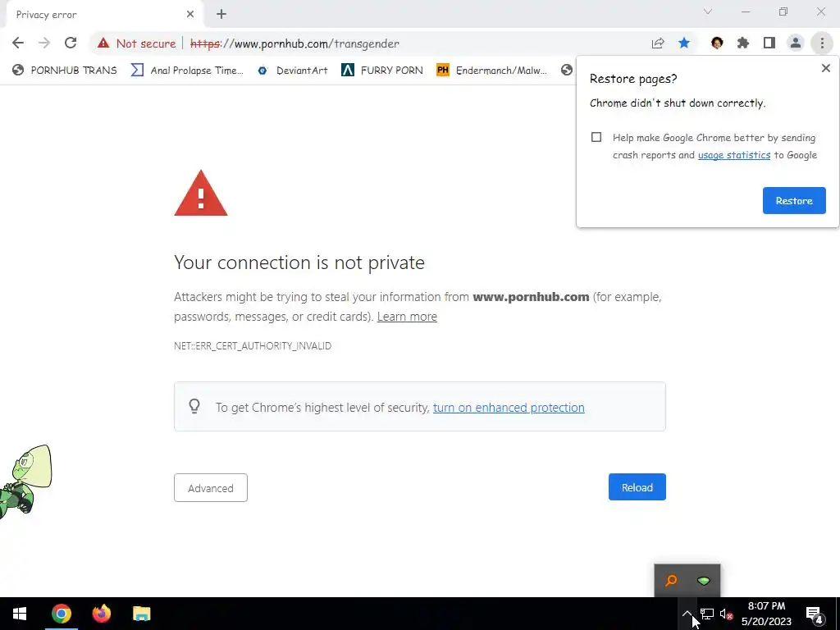Open the Windows Start menu

click(20, 614)
